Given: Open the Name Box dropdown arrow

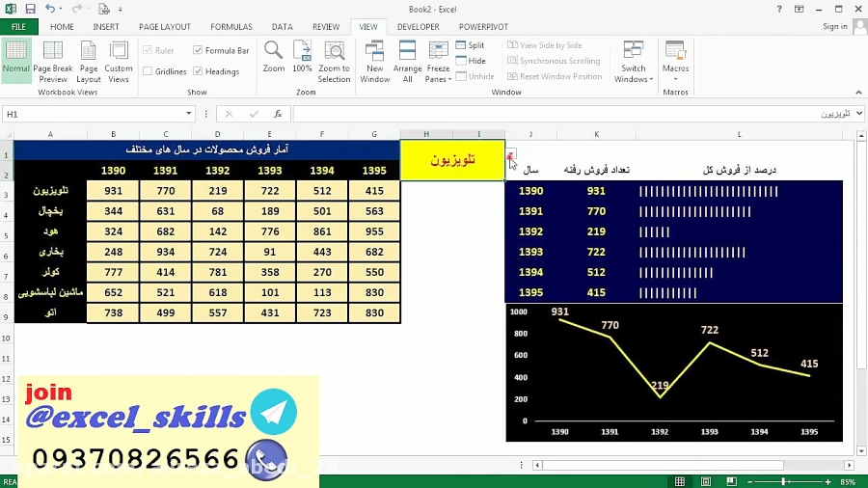Looking at the screenshot, I should click(x=188, y=114).
